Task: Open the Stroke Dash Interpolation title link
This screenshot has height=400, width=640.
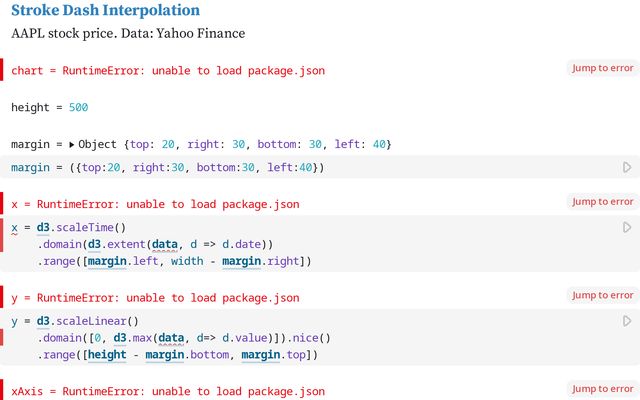Action: point(105,11)
